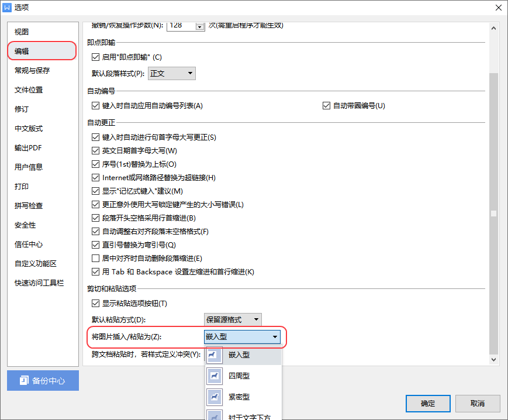
Task: Open the 快速访问工具栏 options category
Action: (x=43, y=283)
